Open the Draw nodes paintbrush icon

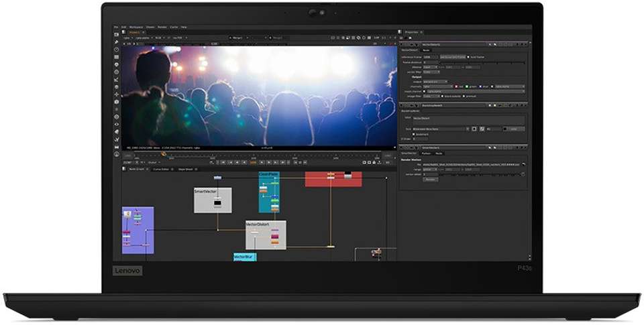click(x=117, y=42)
